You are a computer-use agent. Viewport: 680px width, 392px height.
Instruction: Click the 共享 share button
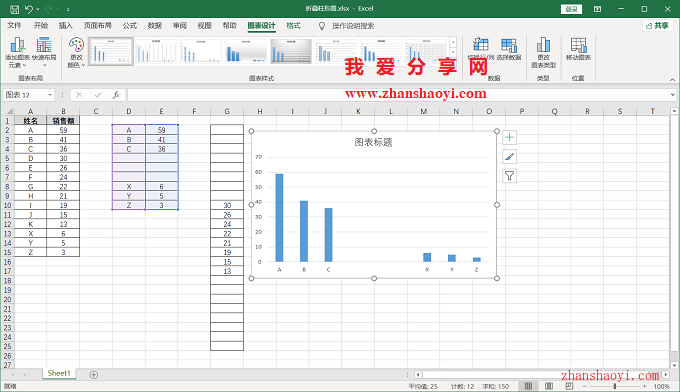pos(657,26)
